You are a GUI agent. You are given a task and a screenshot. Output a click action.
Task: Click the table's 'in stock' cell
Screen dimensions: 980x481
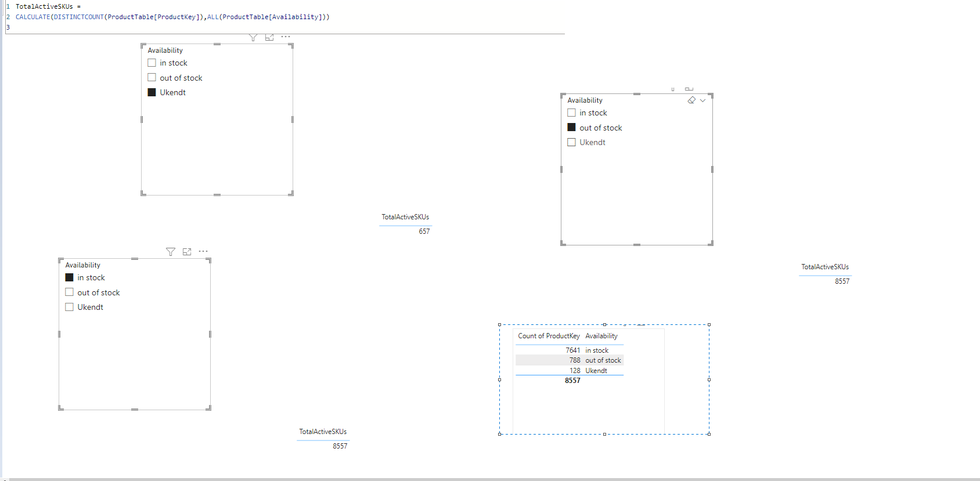click(x=597, y=350)
